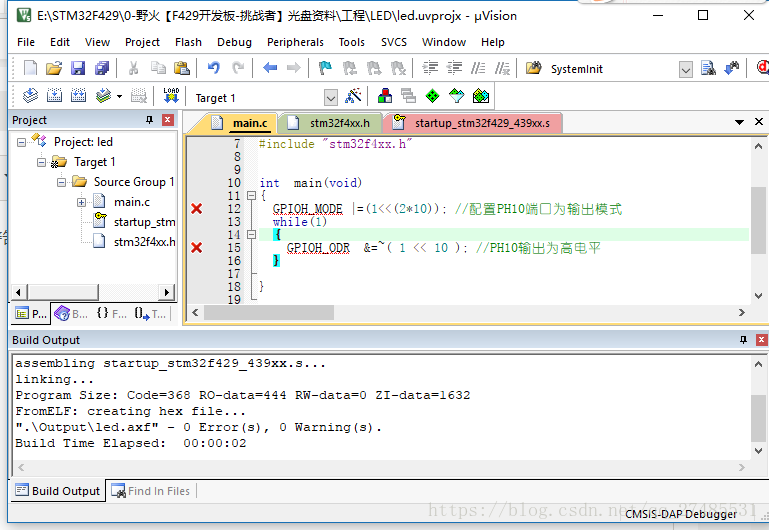
Task: Switch to startup_stm32f429_439xx.s tab
Action: [473, 123]
